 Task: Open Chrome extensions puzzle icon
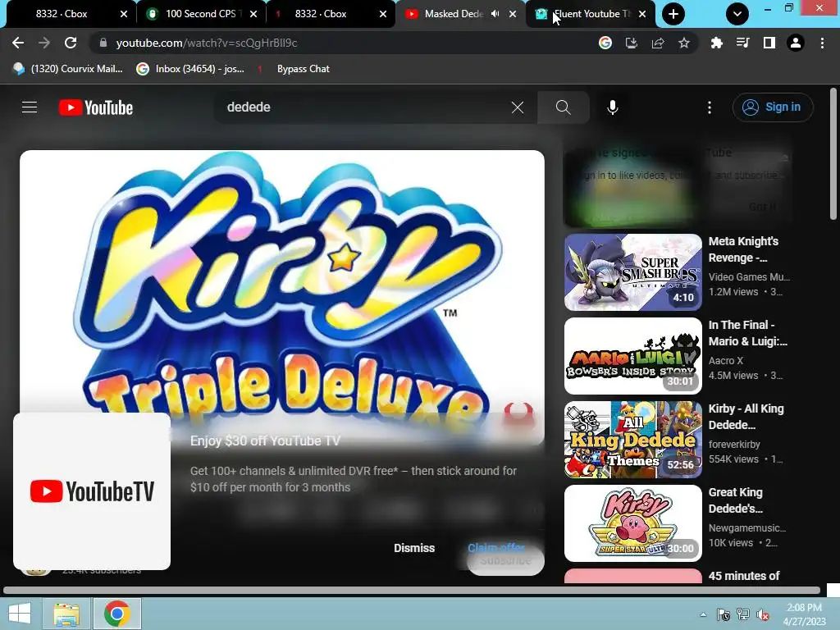point(716,43)
